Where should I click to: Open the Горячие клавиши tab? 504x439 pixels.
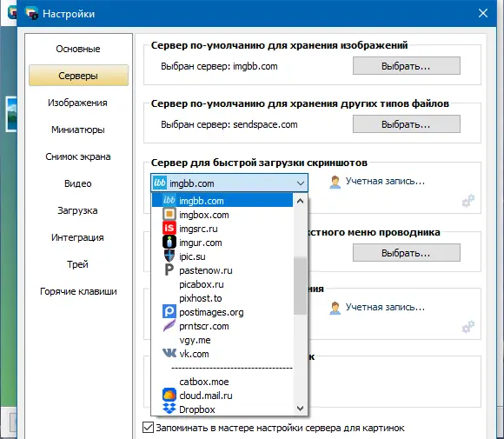78,291
